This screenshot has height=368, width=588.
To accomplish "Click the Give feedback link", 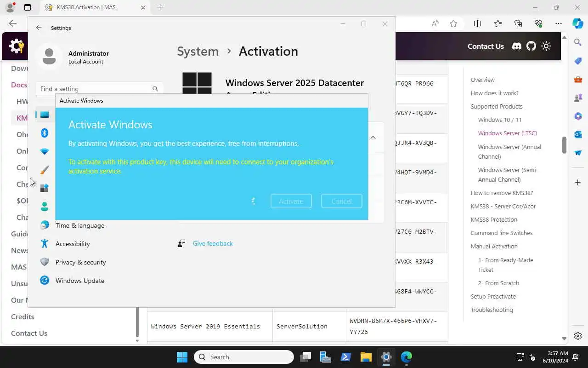I will coord(213,243).
